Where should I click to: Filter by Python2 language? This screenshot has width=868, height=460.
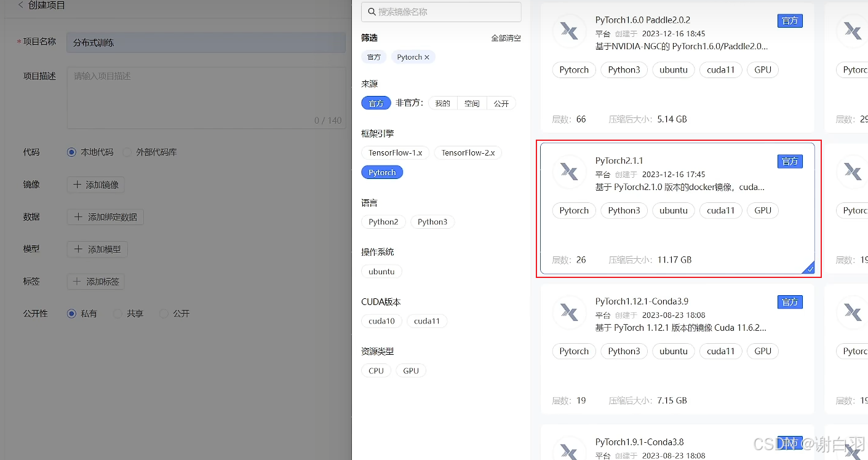pyautogui.click(x=383, y=222)
